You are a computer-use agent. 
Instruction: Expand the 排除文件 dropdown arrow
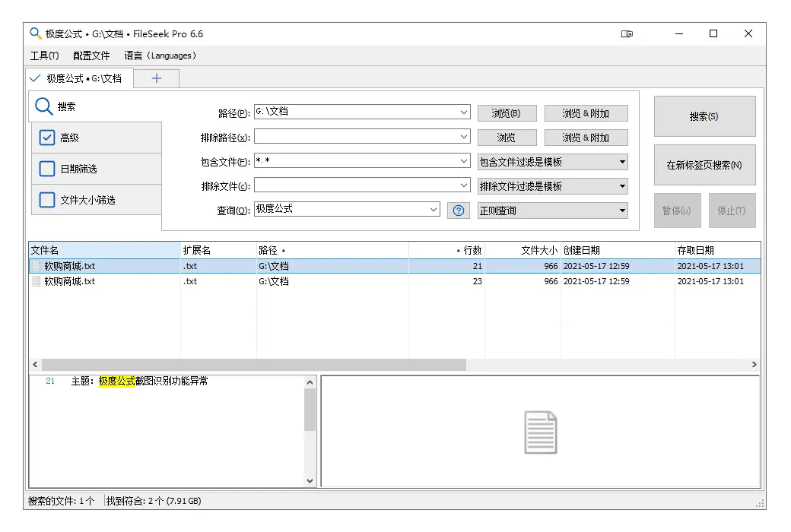tap(464, 185)
